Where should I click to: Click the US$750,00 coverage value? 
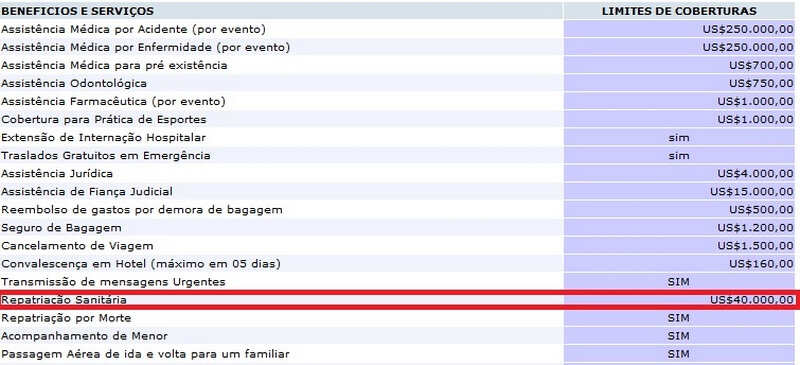coord(761,83)
